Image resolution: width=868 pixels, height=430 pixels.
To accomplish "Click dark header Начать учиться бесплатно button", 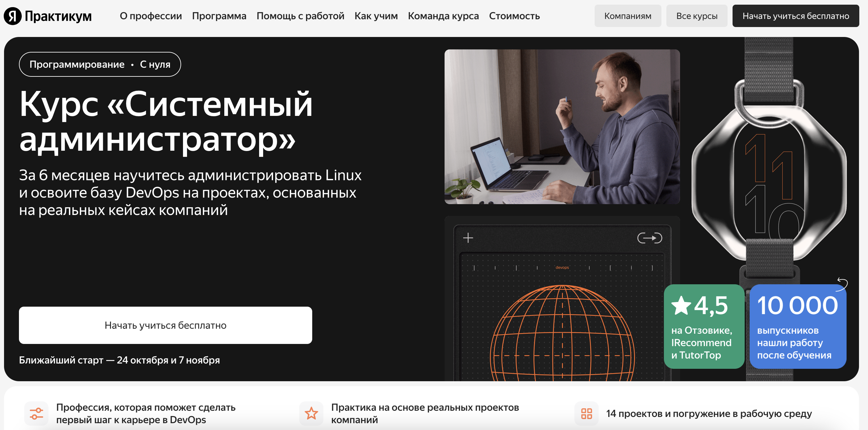I will click(796, 16).
